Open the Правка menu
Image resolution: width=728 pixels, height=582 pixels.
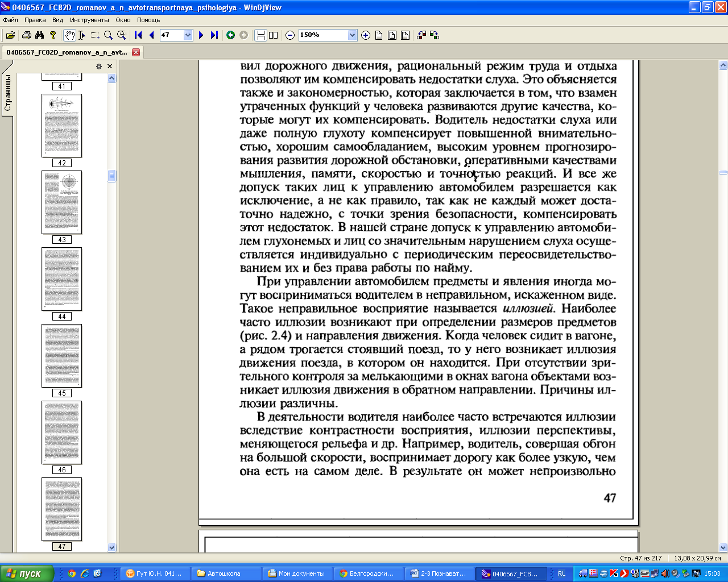point(35,20)
